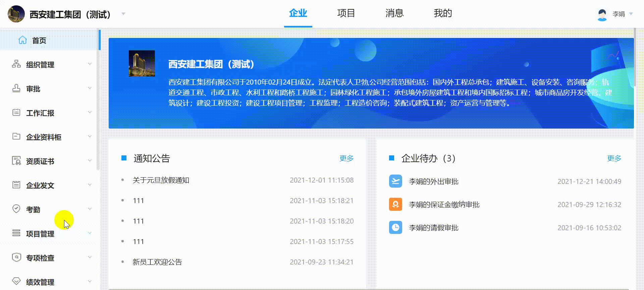The image size is (644, 290).
Task: Click the 考勤 checkmark icon
Action: (16, 209)
